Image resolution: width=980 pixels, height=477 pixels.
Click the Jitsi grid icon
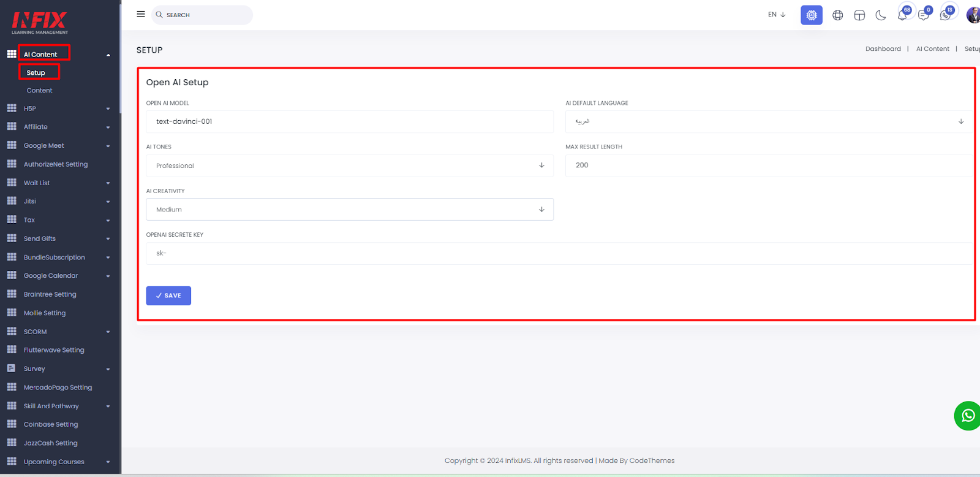pyautogui.click(x=12, y=200)
